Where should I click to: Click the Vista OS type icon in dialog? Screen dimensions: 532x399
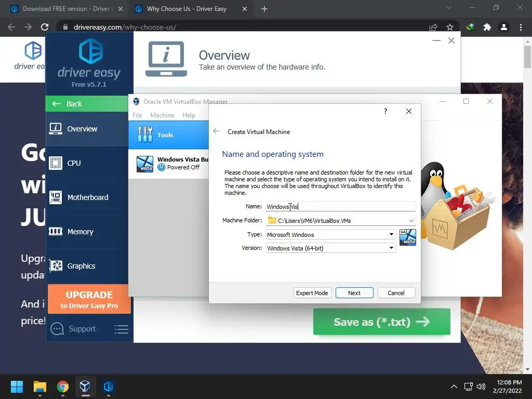408,237
